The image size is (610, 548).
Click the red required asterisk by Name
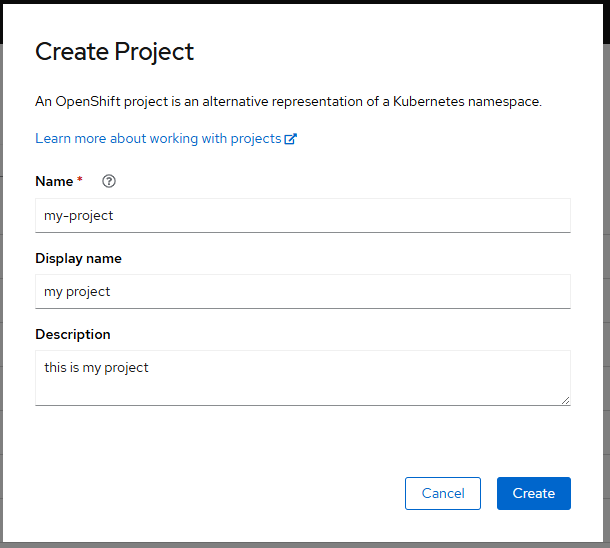click(80, 179)
